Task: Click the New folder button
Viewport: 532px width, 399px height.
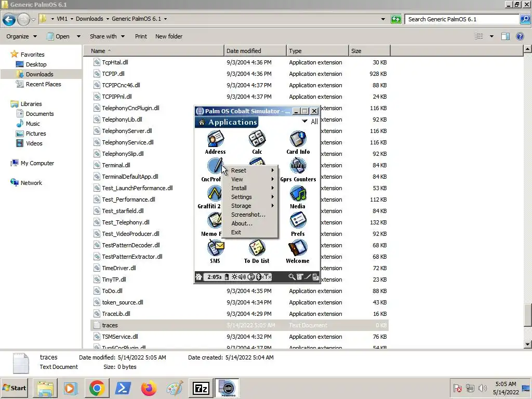Action: click(169, 36)
